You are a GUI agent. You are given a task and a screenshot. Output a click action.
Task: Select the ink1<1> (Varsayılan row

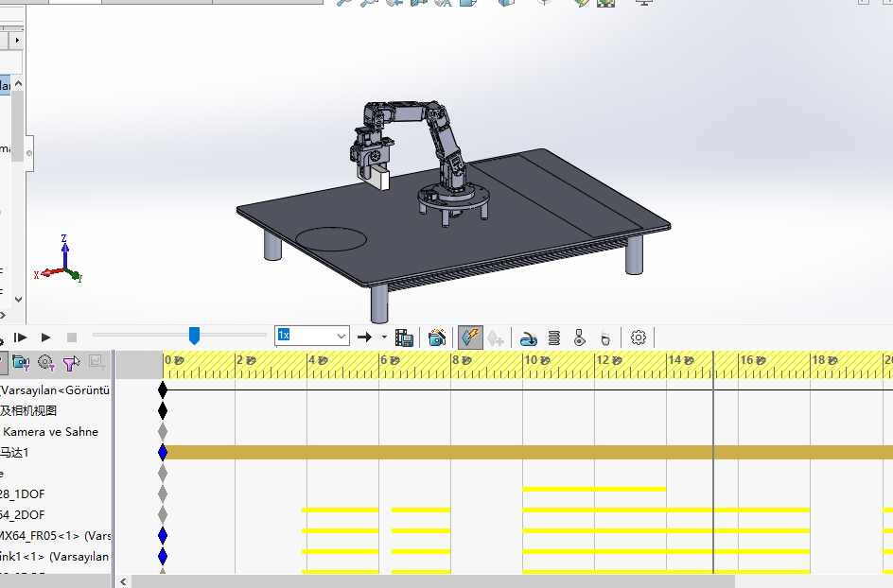pyautogui.click(x=56, y=556)
